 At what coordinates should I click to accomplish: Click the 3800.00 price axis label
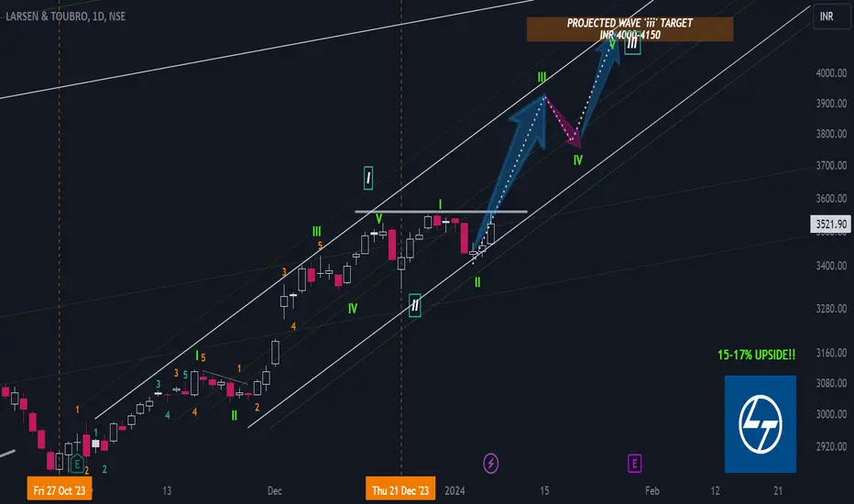831,134
